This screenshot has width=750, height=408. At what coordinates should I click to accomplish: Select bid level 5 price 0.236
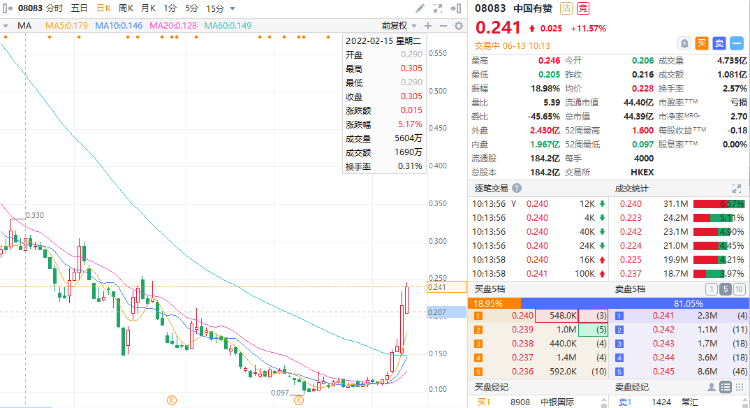click(x=522, y=371)
